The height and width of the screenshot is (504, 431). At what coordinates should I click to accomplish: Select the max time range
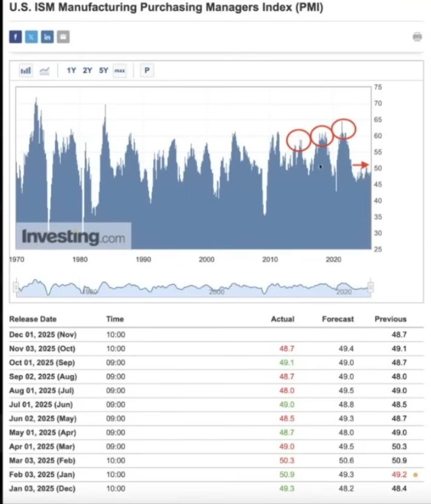coord(120,71)
